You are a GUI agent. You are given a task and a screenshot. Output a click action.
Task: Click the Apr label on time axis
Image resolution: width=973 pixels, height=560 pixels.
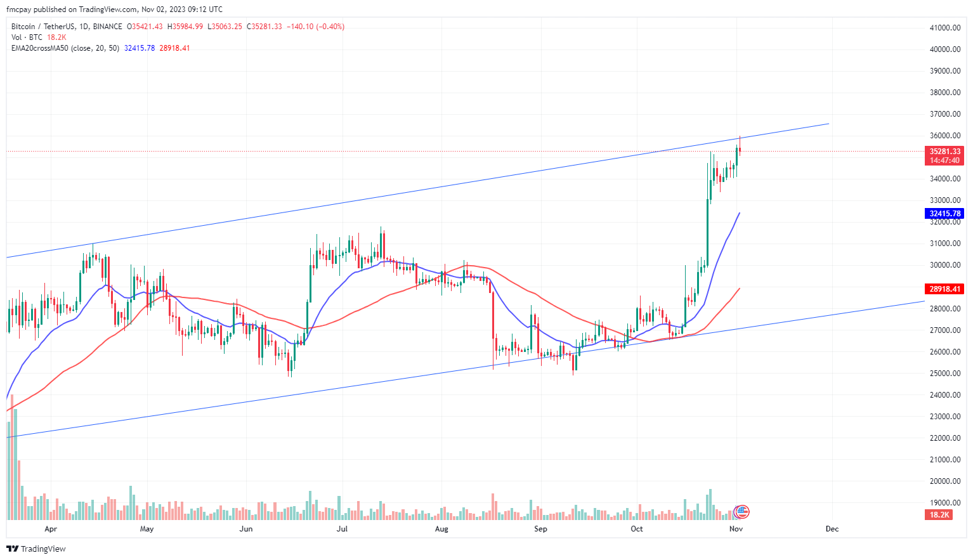(x=51, y=529)
